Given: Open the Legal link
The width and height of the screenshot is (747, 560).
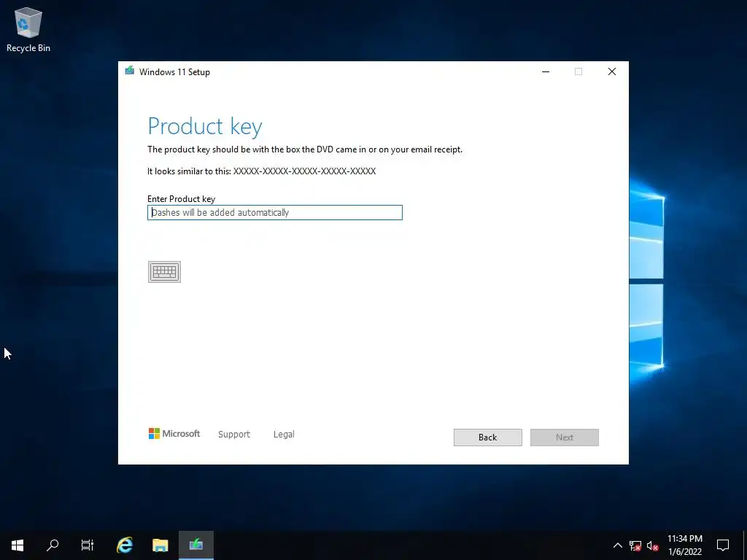Looking at the screenshot, I should click(x=284, y=435).
